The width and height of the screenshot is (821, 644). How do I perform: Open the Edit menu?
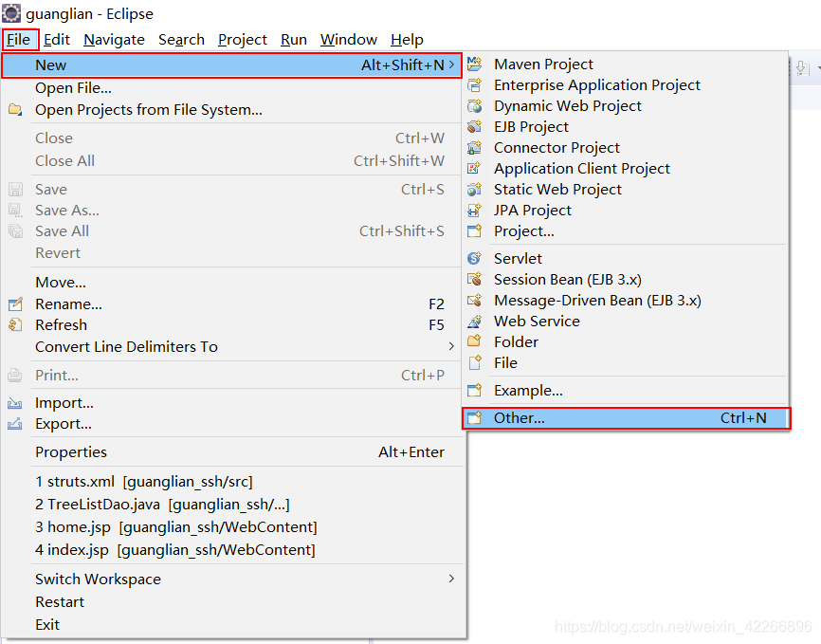click(57, 40)
